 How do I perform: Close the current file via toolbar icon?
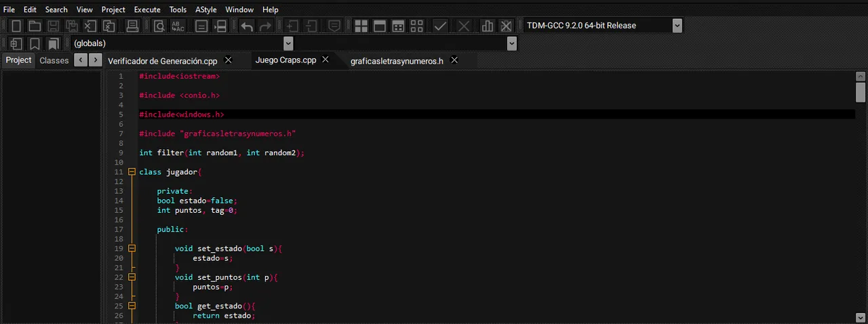90,26
